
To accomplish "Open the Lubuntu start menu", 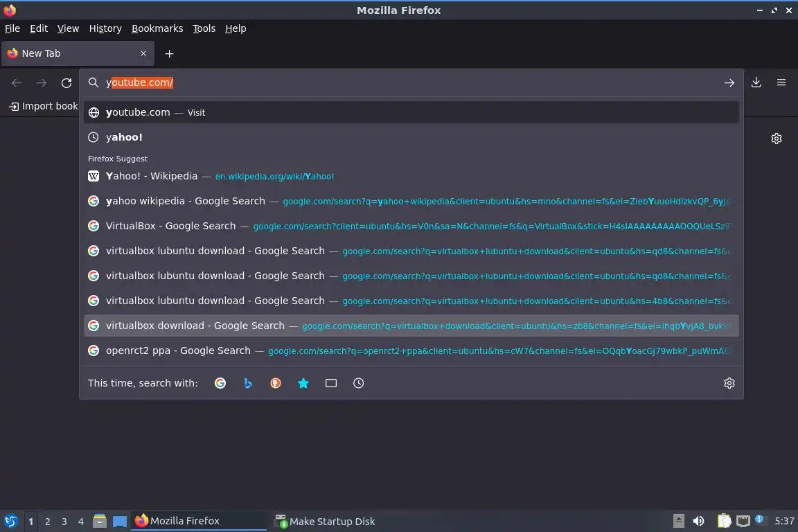I will tap(10, 522).
